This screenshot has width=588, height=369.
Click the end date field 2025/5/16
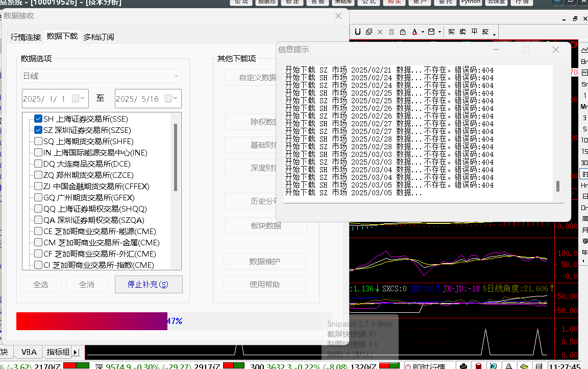click(x=148, y=98)
